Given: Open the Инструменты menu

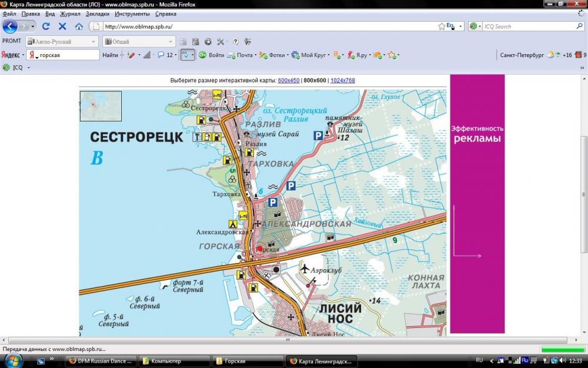Looking at the screenshot, I should 132,14.
